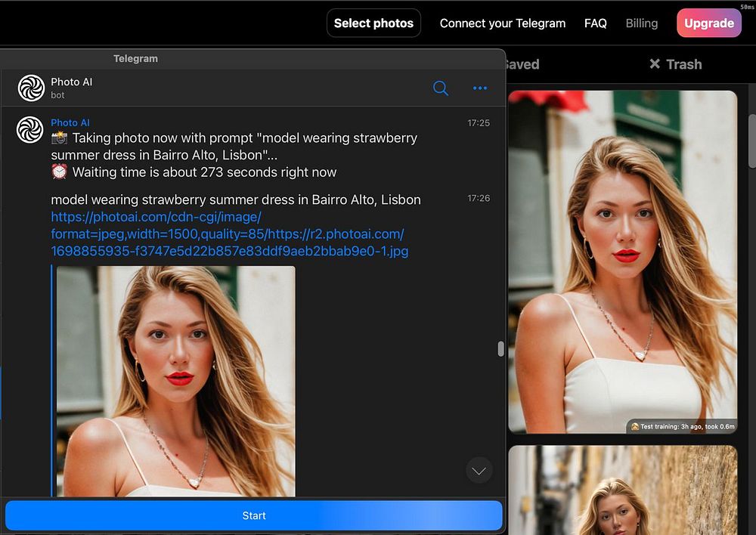The image size is (756, 535).
Task: Click the Select photos button
Action: 373,23
